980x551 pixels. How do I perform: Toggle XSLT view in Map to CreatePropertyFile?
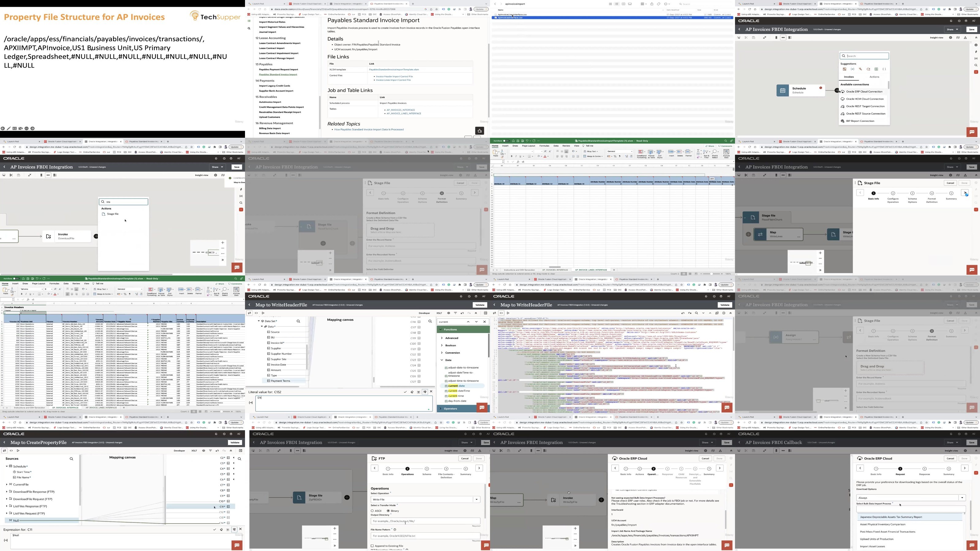[194, 451]
